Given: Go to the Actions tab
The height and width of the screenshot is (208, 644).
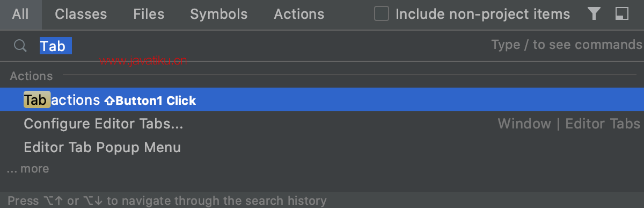Looking at the screenshot, I should [x=299, y=15].
